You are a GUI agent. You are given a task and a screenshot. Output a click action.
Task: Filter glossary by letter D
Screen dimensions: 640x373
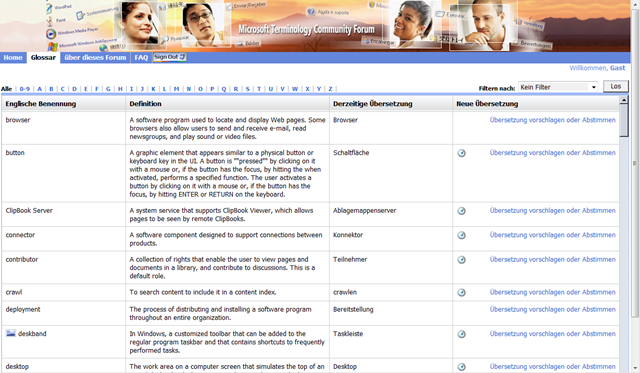(74, 89)
